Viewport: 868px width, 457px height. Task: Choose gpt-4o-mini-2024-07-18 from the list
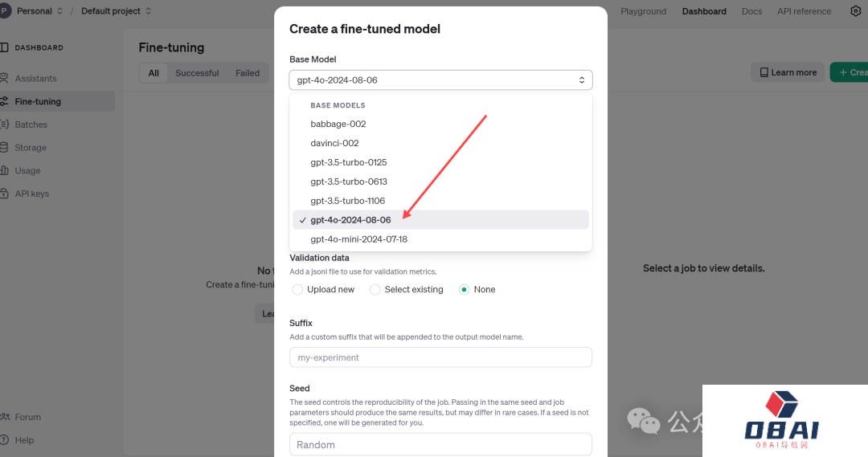point(358,239)
